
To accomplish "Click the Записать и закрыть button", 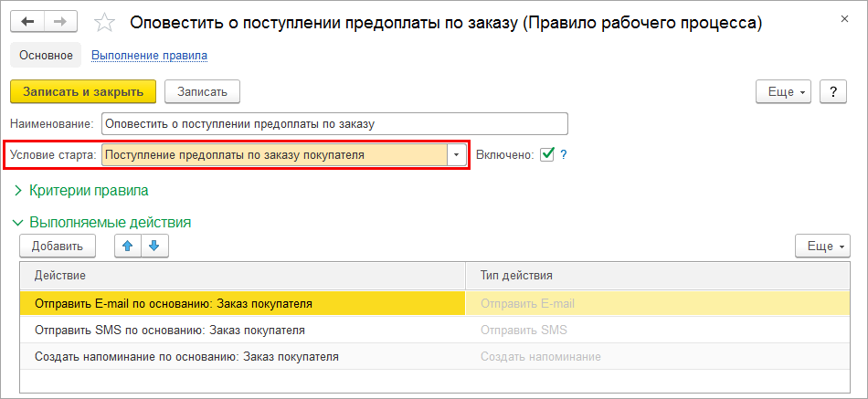I will click(x=83, y=91).
